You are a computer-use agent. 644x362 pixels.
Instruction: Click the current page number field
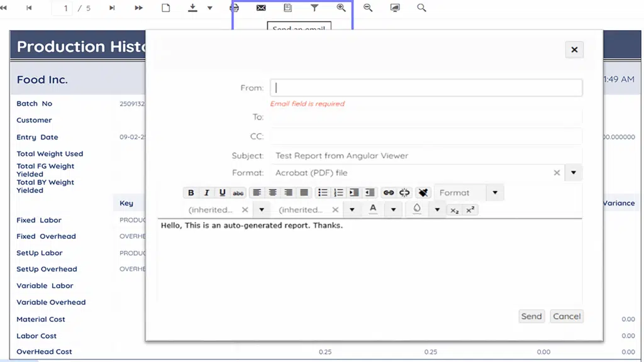click(x=62, y=8)
